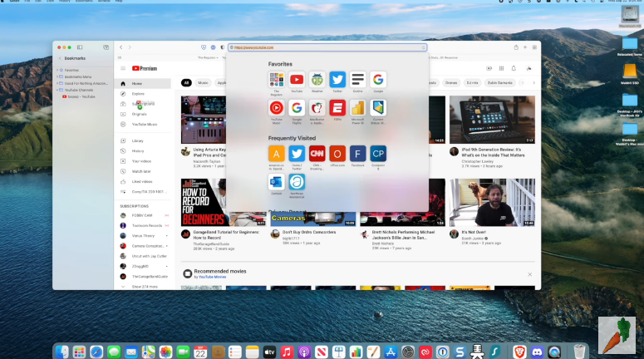Open Venus Theory subscription channel
This screenshot has height=359, width=644.
click(144, 236)
